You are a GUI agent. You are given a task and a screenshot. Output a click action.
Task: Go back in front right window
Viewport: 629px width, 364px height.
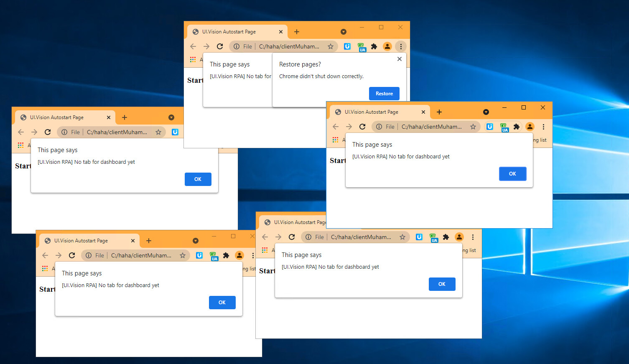pyautogui.click(x=336, y=127)
